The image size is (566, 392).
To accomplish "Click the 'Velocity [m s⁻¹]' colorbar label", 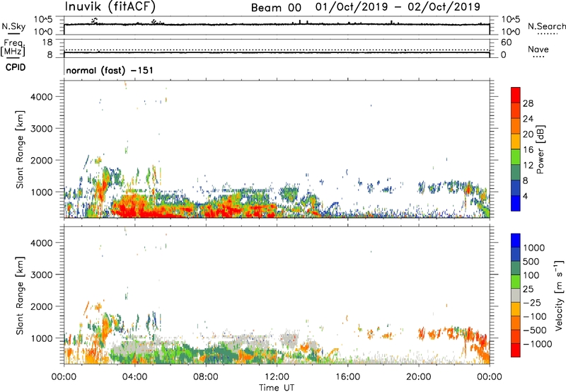I will 559,295.
